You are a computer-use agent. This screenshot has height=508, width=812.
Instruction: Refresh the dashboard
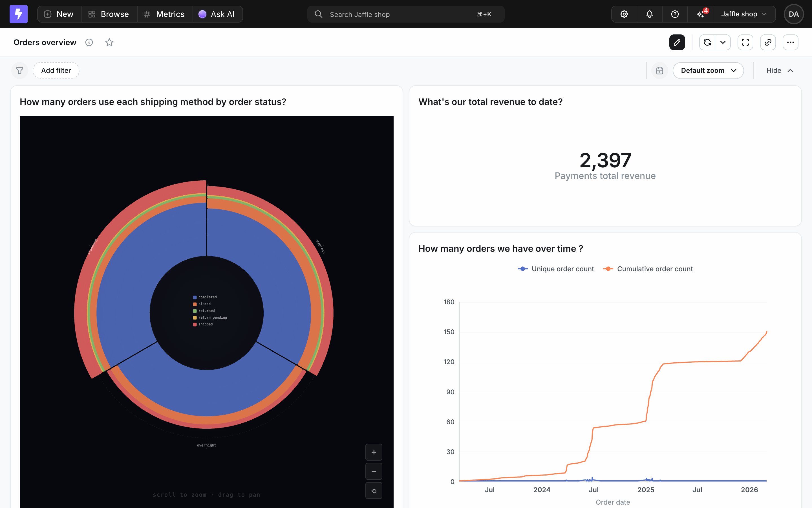click(707, 42)
